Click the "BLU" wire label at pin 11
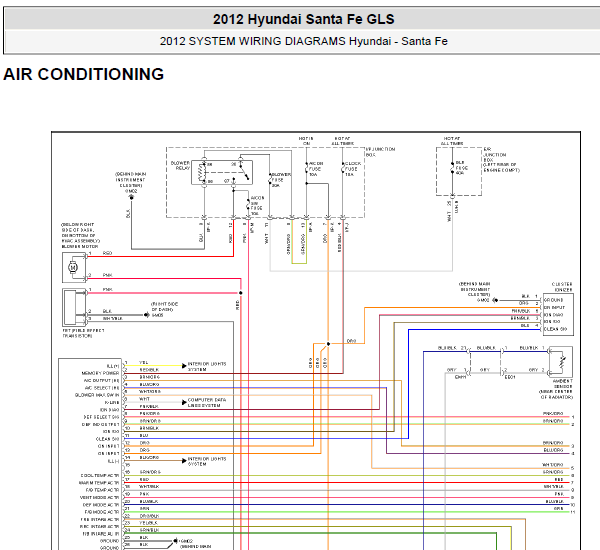 click(x=144, y=435)
